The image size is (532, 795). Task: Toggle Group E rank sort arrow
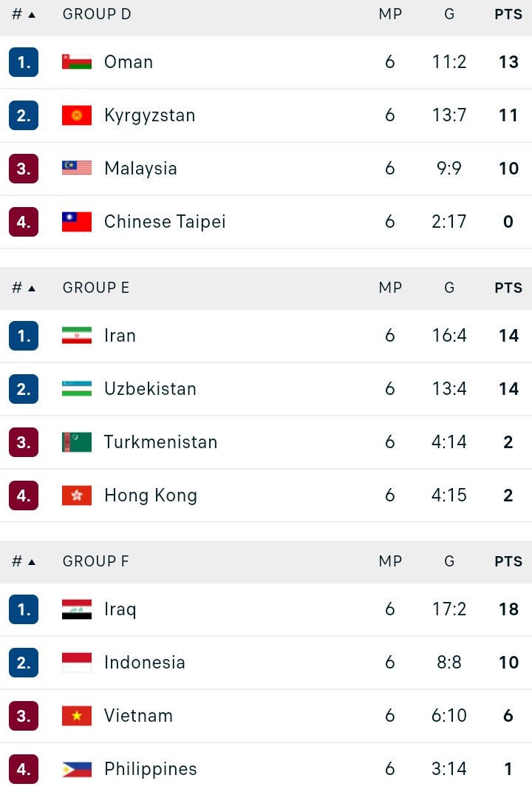[32, 288]
